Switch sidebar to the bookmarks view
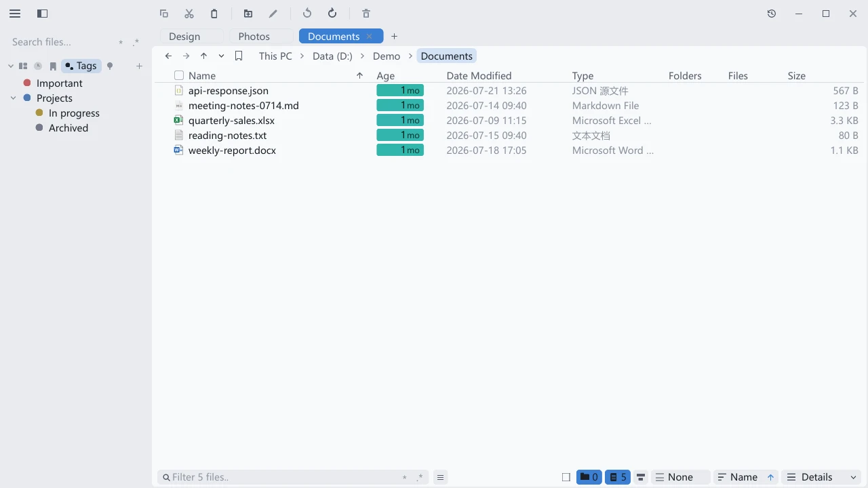 click(x=53, y=66)
